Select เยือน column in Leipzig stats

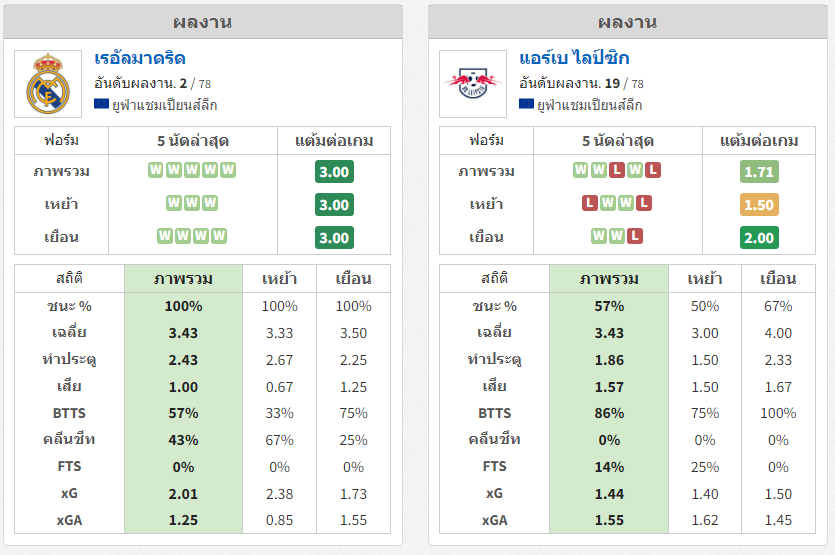coord(778,279)
